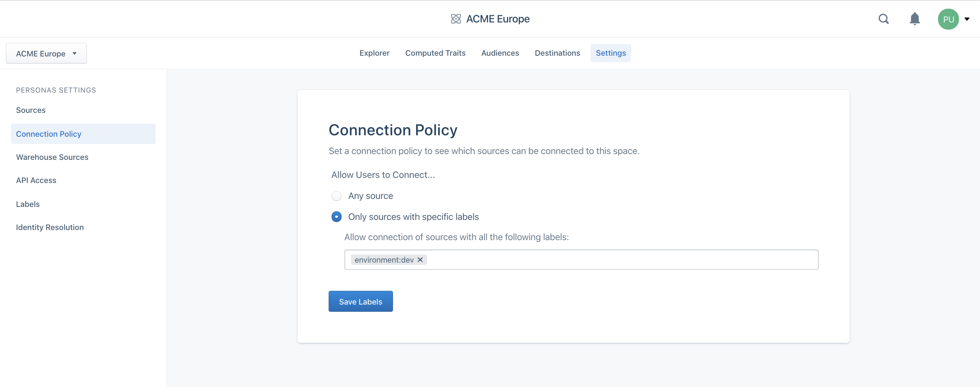Open Sources in the settings sidebar
Screen dimensions: 980x387
point(31,110)
